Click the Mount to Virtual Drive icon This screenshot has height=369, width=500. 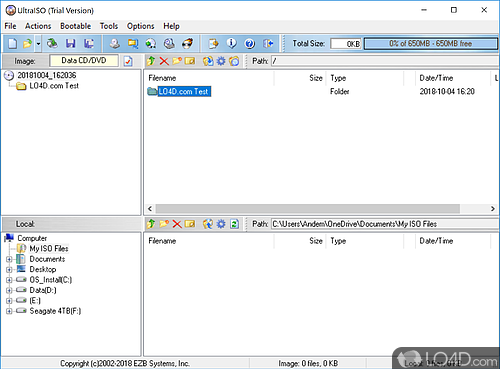[x=169, y=44]
